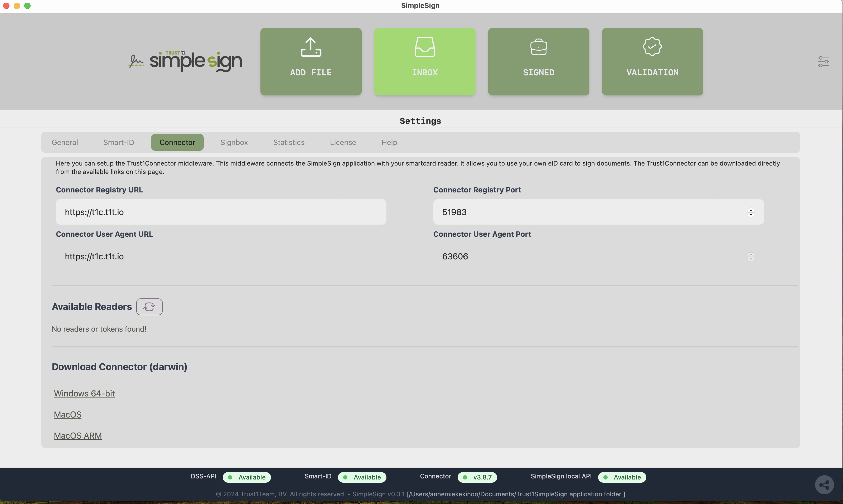Open the License tab
This screenshot has height=504, width=843.
[x=343, y=142]
